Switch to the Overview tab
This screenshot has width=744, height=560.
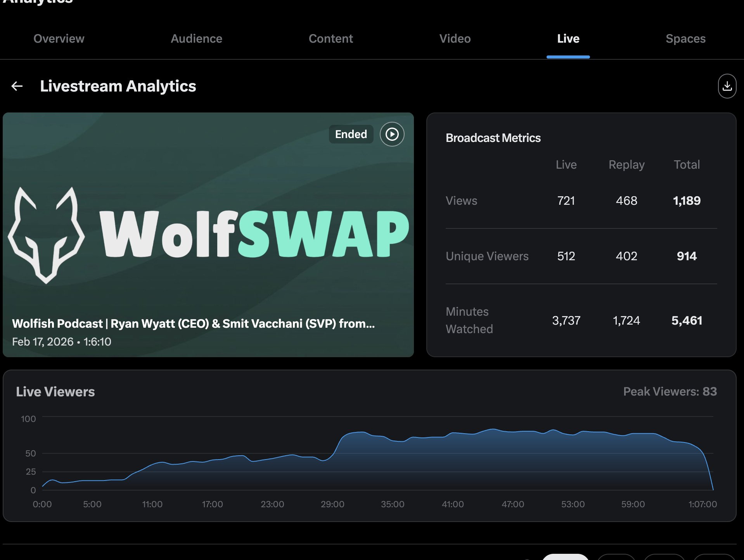59,39
